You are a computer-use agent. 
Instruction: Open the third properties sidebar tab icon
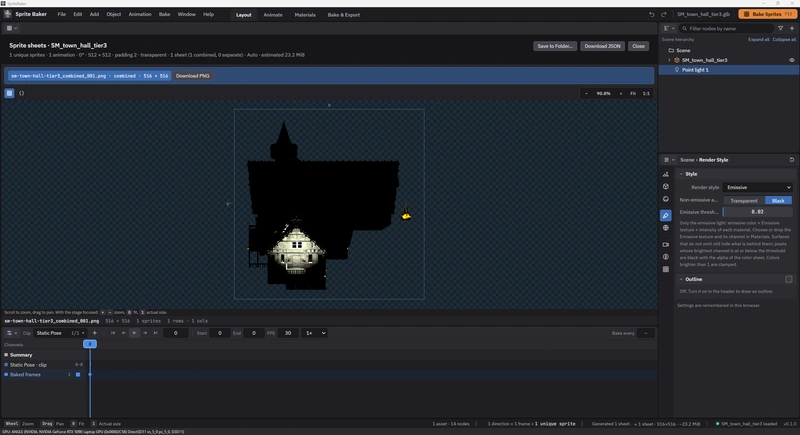click(666, 199)
